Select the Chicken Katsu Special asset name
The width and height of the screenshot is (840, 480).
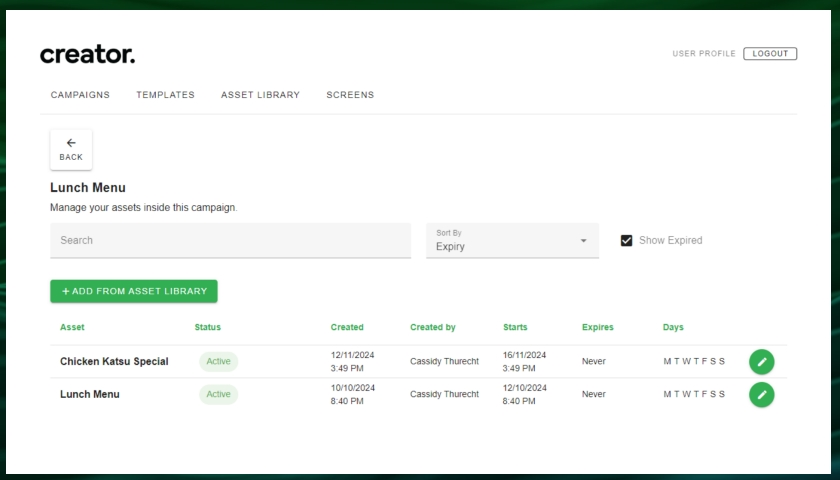point(114,362)
